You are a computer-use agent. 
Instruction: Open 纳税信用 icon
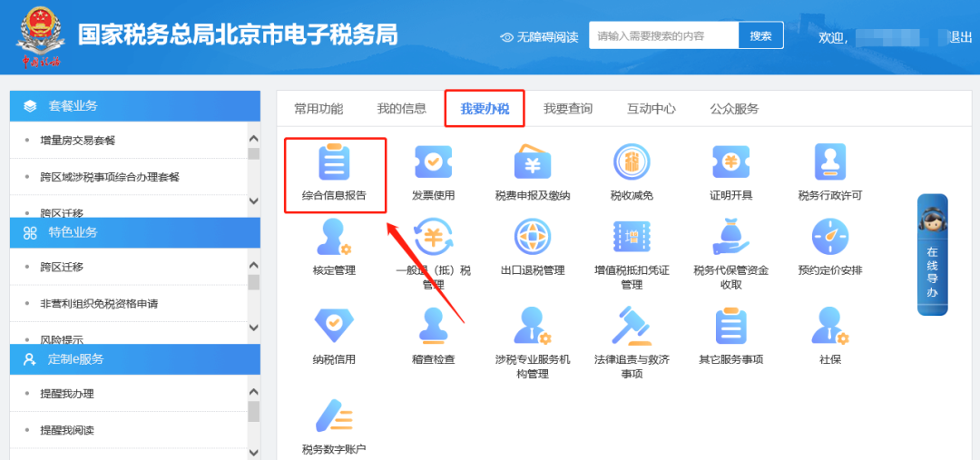334,326
